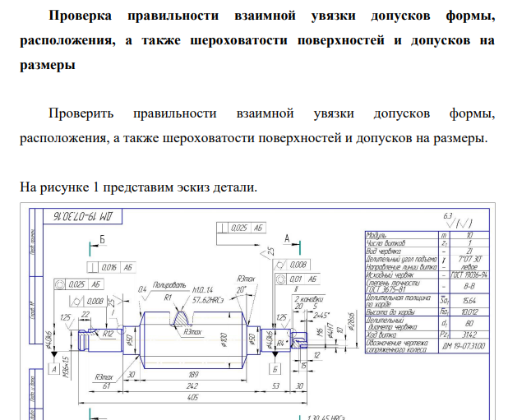Click the "Ход витка" table row label

pos(381,335)
